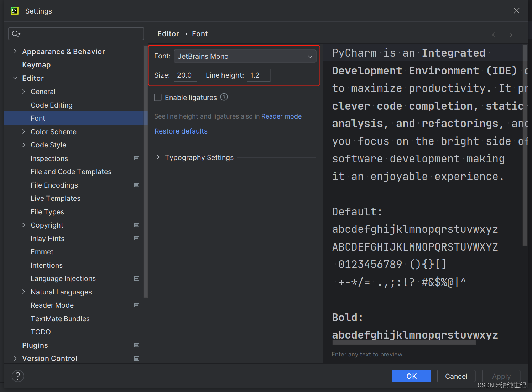Expand the Code Style subtree arrow
532x392 pixels.
(x=24, y=145)
